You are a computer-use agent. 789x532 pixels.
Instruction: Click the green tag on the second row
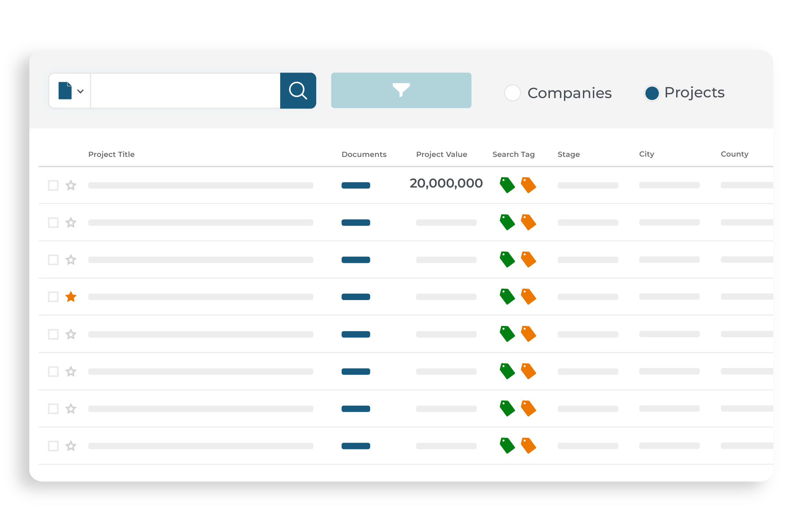pyautogui.click(x=507, y=222)
